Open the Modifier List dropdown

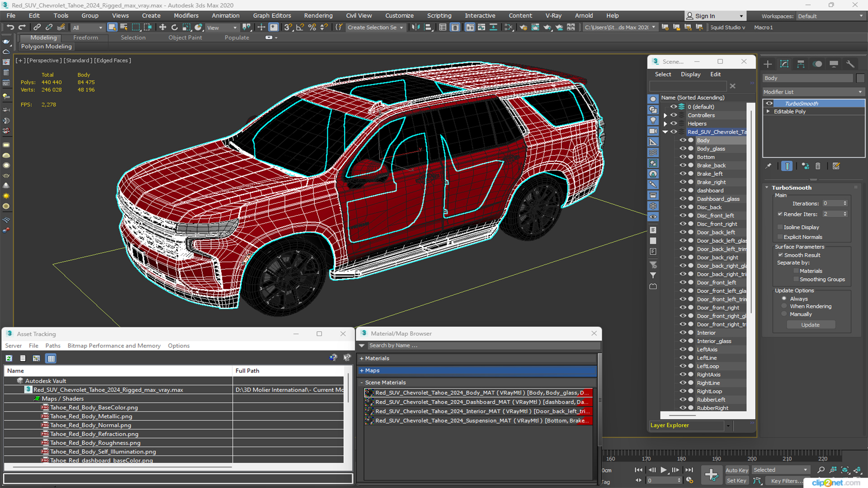pyautogui.click(x=813, y=92)
